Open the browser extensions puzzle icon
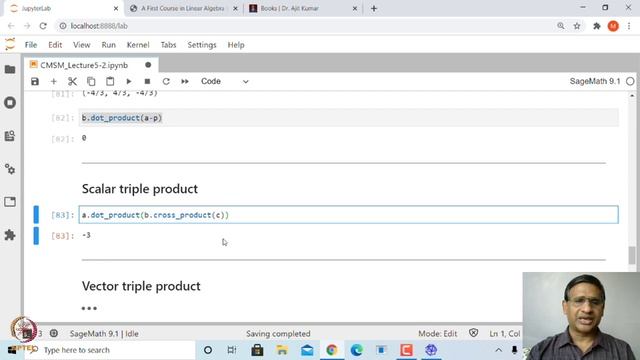The width and height of the screenshot is (640, 360). pos(596,26)
